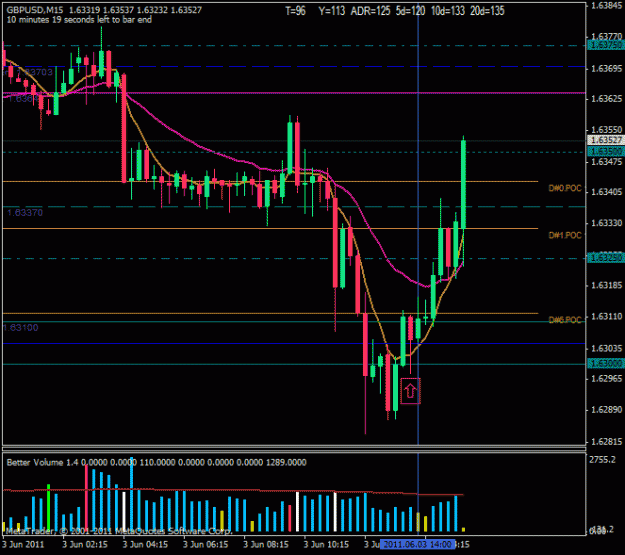The width and height of the screenshot is (625, 555).
Task: Click the '3 Jun 08:15' time label
Action: point(266,544)
